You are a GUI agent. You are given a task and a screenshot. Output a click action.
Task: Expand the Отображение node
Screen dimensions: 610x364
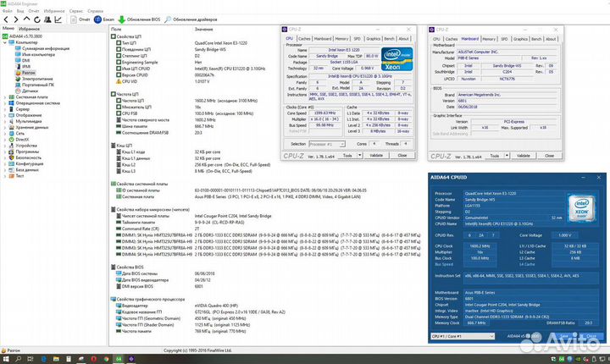pos(5,115)
